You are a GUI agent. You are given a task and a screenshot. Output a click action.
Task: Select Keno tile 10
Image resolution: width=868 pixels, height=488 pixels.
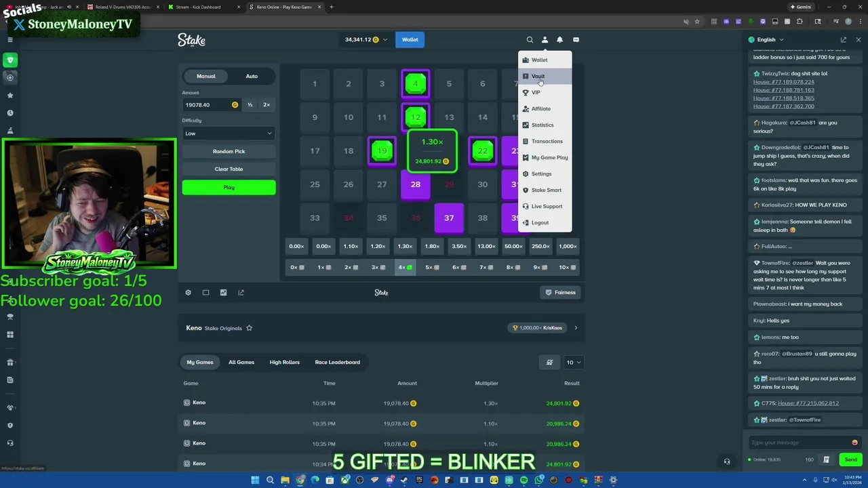point(348,117)
